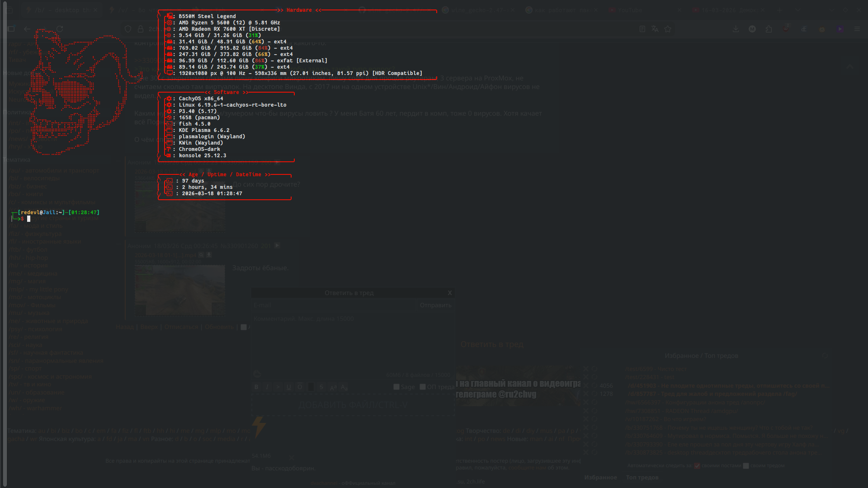Expand post menu arrow beside №330901260
Viewport: 868px width, 488px height.
(x=277, y=245)
